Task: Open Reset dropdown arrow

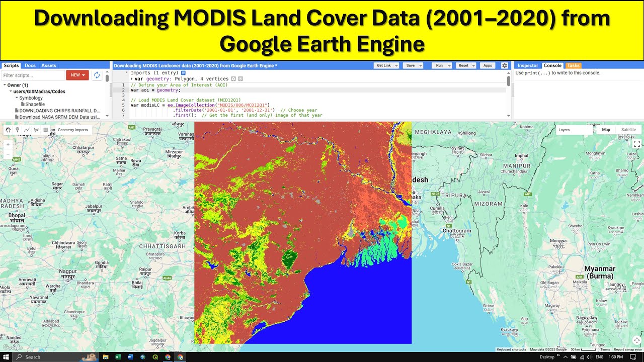Action: click(x=473, y=65)
